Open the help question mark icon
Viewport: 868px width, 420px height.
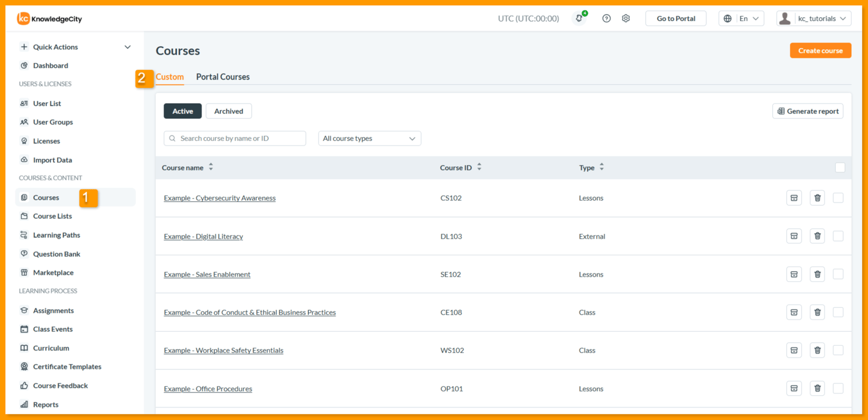(606, 18)
